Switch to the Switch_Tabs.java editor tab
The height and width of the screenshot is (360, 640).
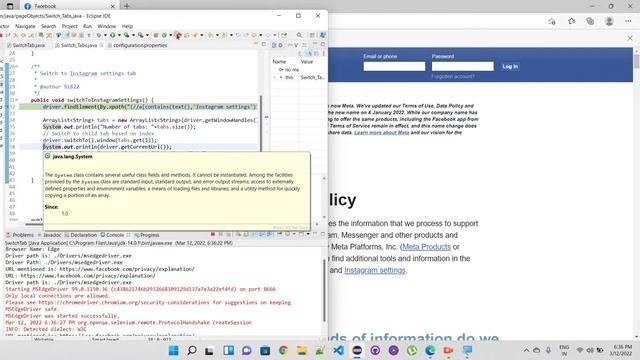tap(79, 45)
